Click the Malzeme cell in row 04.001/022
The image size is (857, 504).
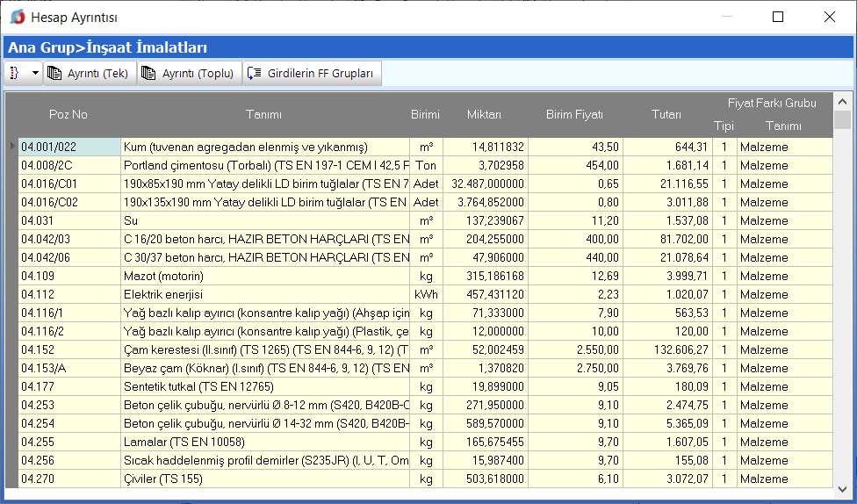tap(785, 147)
